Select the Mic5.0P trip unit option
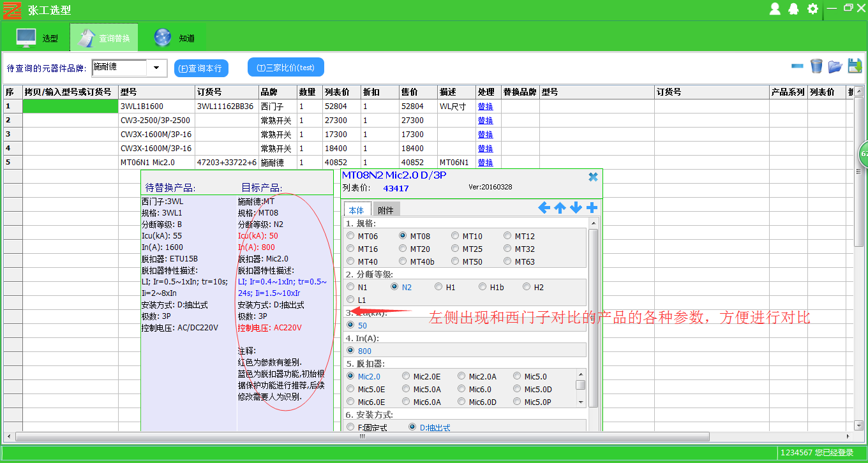This screenshot has width=868, height=463. coord(517,402)
